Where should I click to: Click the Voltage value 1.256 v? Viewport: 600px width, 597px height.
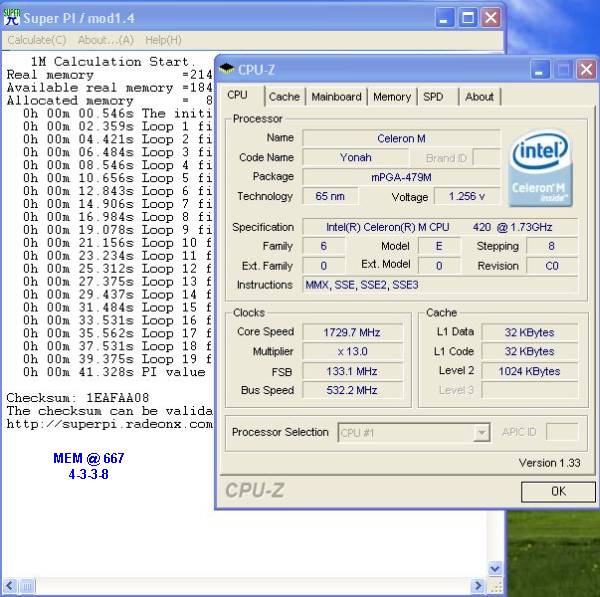pyautogui.click(x=466, y=196)
